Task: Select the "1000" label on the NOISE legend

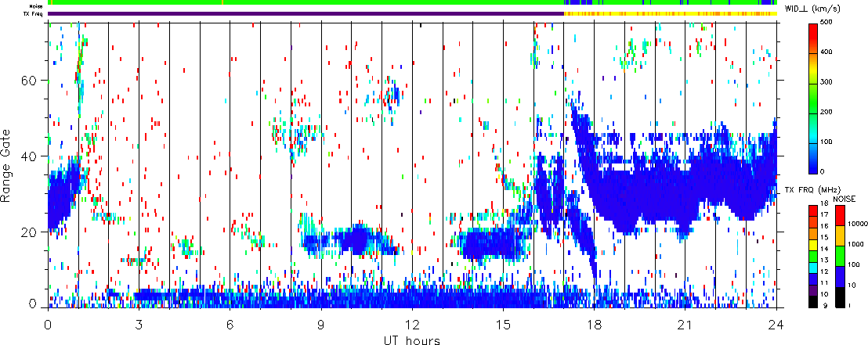Action: [x=855, y=245]
